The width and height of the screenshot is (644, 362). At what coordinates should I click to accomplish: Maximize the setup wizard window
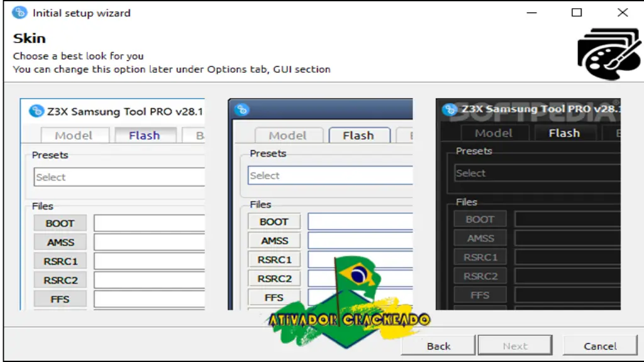tap(577, 13)
